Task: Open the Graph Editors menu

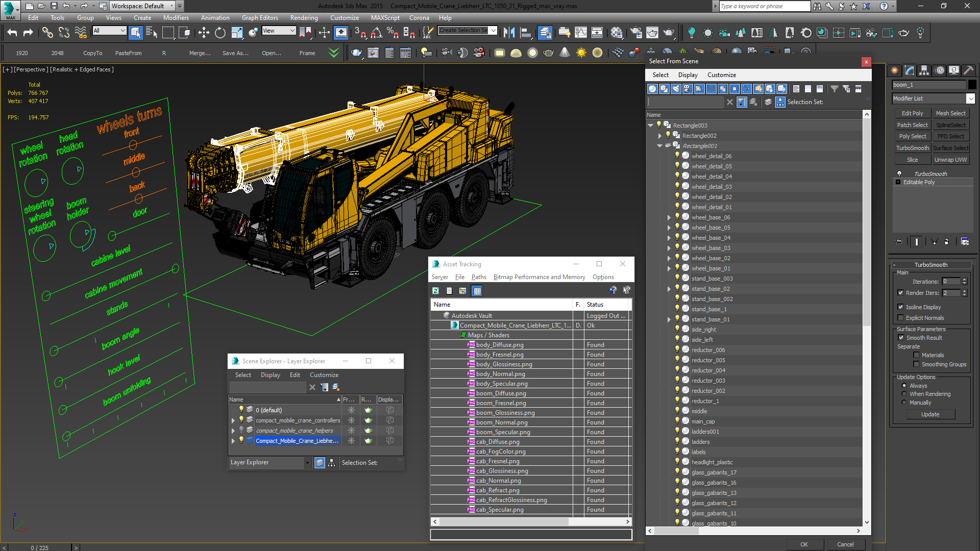Action: (x=260, y=18)
